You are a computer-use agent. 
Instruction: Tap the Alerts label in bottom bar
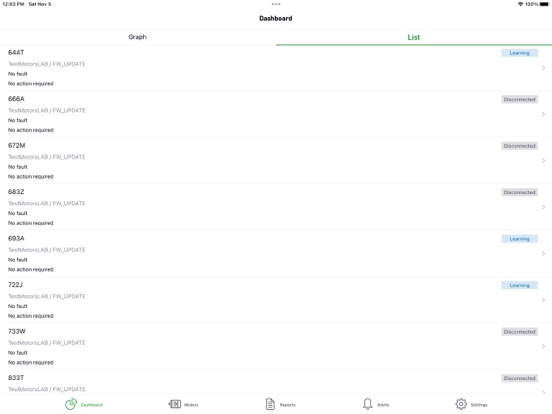383,405
